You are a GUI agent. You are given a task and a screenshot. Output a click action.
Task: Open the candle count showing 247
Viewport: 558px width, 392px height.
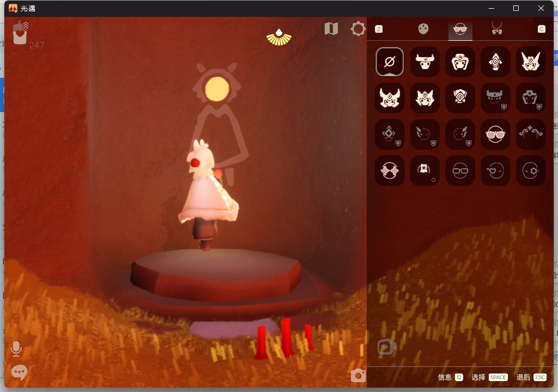coord(28,34)
